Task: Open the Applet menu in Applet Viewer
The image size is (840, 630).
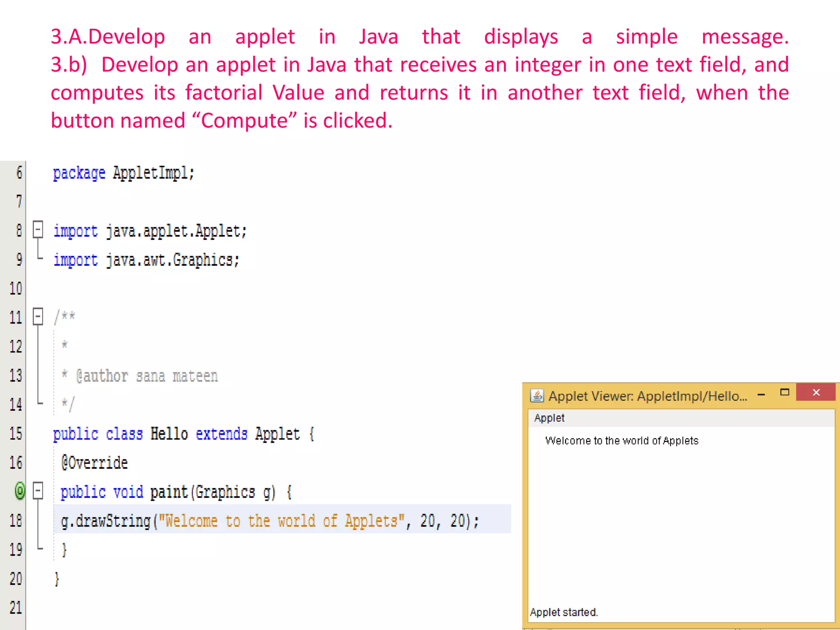Action: coord(549,418)
